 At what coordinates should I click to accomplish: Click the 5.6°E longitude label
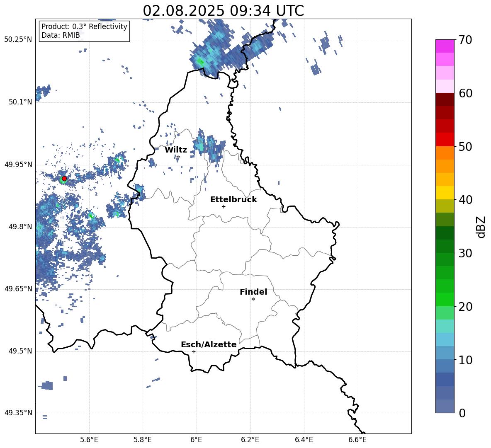(x=89, y=440)
